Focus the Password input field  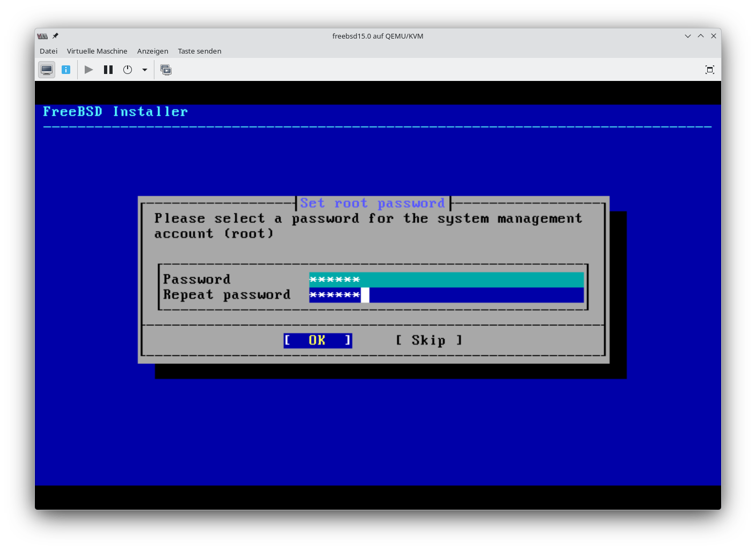point(446,279)
